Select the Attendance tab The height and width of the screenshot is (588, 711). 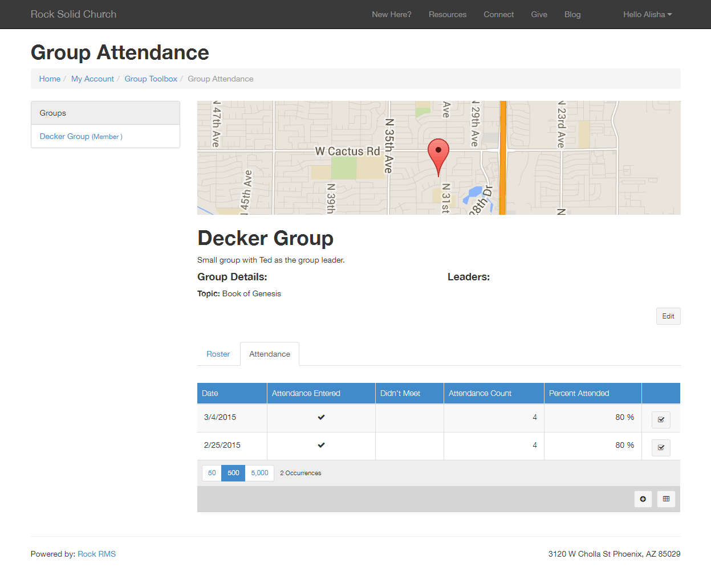[x=270, y=354]
